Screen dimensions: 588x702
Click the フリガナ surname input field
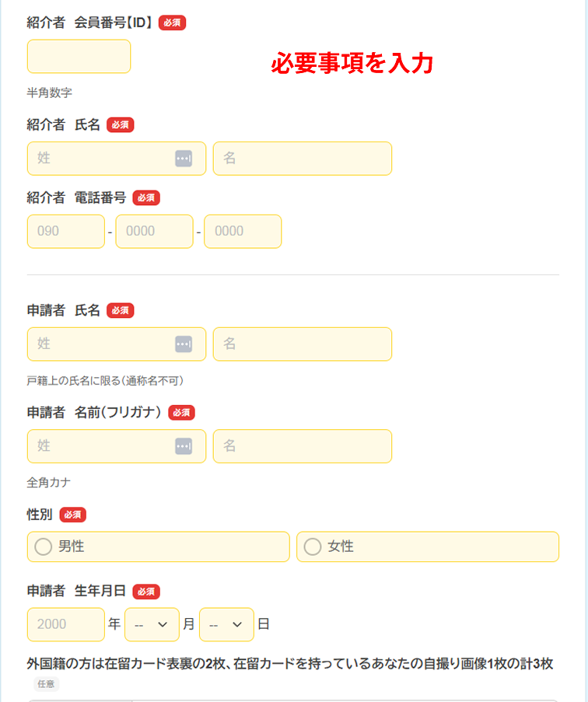[x=101, y=446]
